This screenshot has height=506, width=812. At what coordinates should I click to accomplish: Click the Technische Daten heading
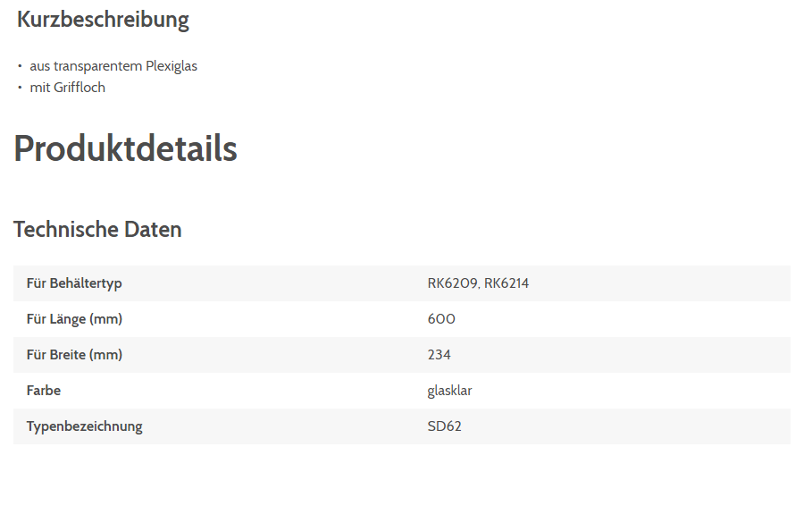pyautogui.click(x=97, y=230)
